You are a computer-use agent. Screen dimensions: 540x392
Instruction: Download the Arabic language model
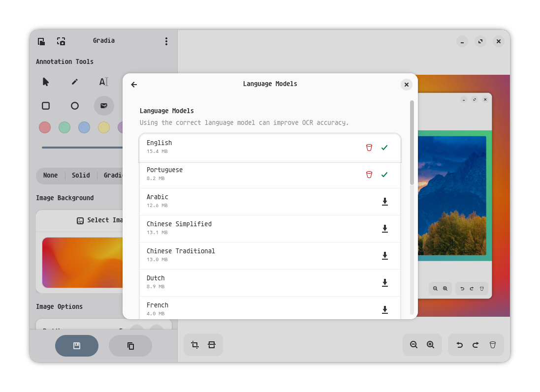[384, 201]
